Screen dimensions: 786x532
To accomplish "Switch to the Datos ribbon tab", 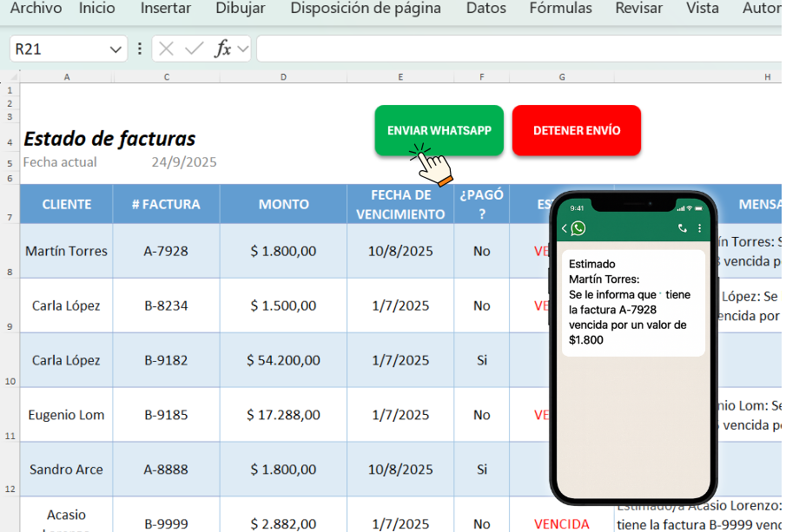I will tap(486, 9).
